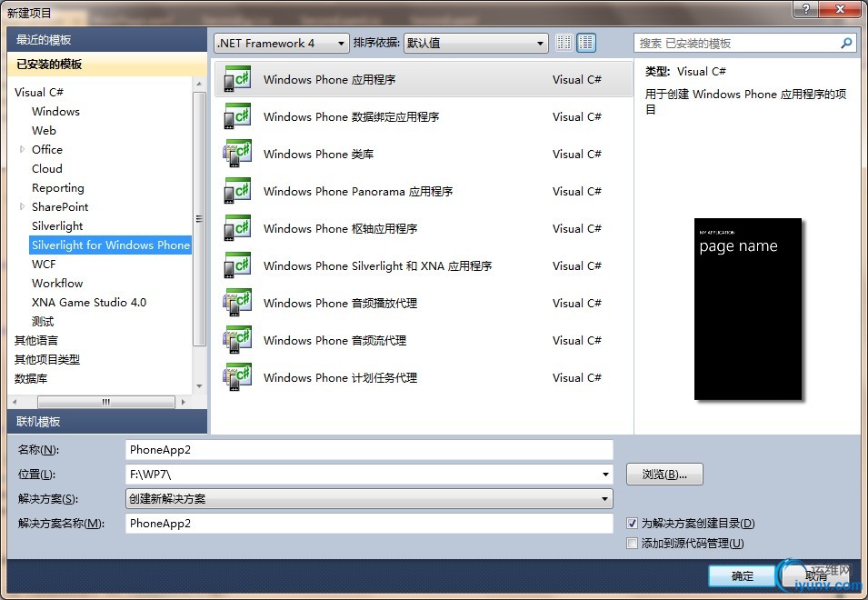Select the WCF category

click(x=44, y=264)
